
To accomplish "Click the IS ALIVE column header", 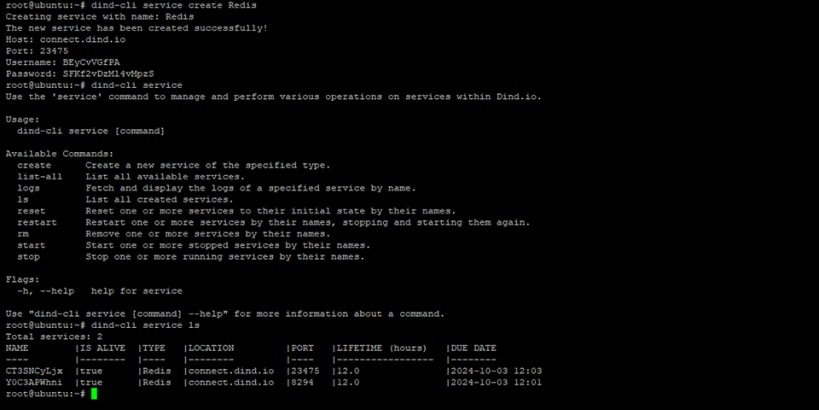I will coord(102,348).
